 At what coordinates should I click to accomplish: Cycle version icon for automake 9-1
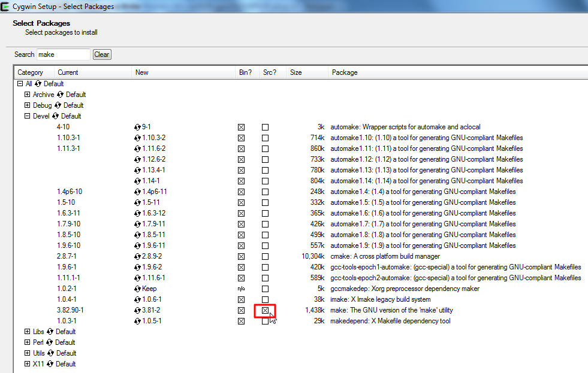click(137, 128)
